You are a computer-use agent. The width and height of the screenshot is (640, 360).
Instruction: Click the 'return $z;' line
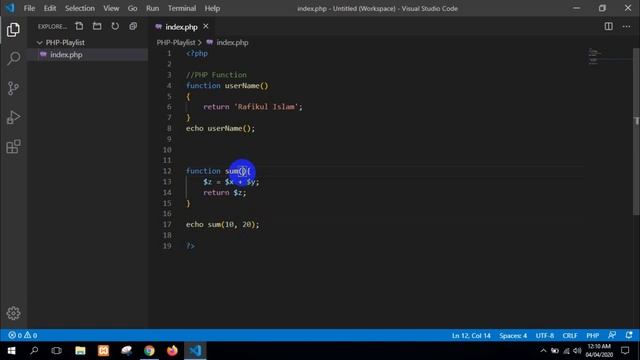pos(225,193)
